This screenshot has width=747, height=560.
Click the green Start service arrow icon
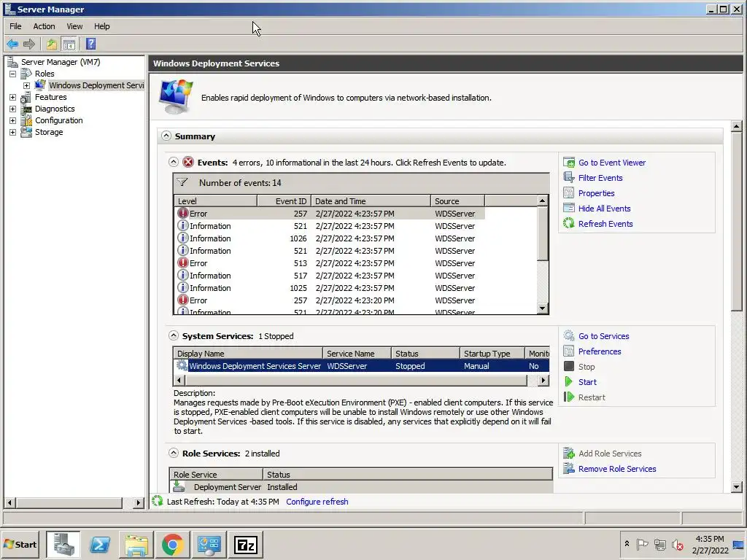click(568, 382)
